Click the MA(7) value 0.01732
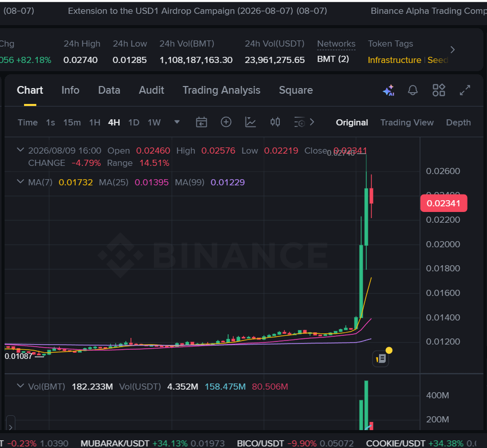 (x=76, y=182)
